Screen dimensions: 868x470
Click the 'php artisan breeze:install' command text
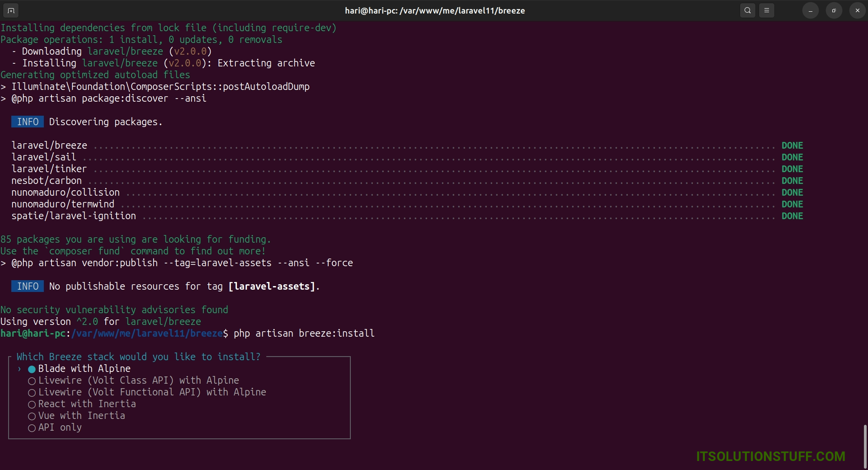(304, 334)
